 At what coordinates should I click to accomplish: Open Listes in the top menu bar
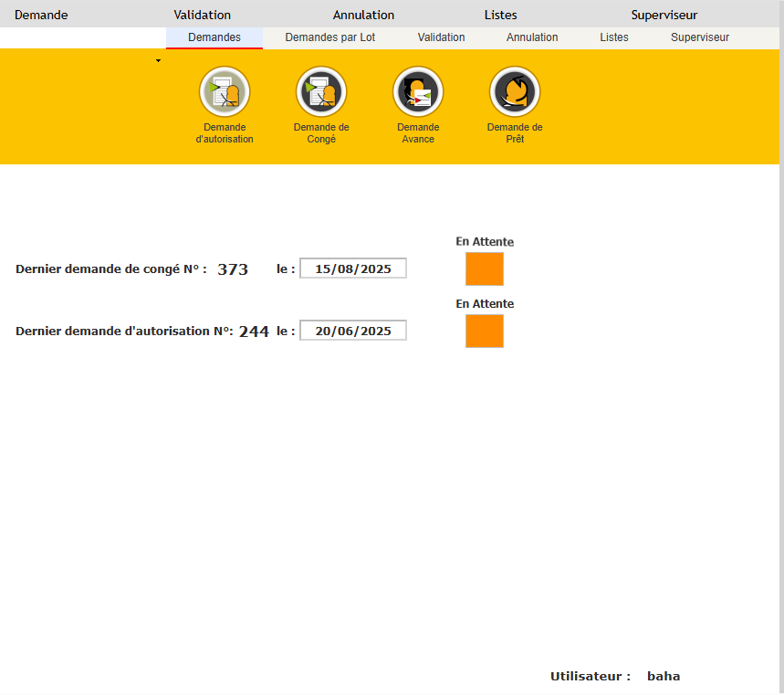tap(500, 15)
